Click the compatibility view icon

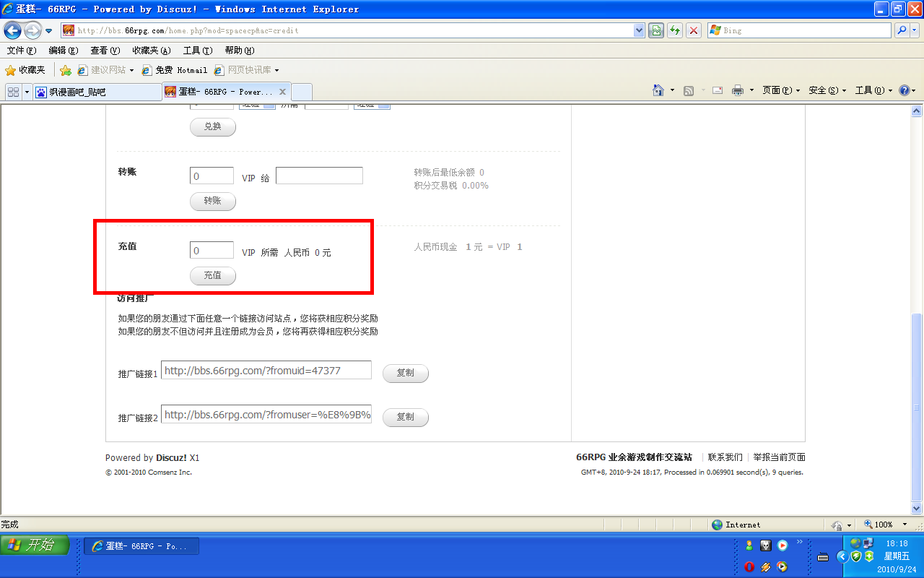656,30
